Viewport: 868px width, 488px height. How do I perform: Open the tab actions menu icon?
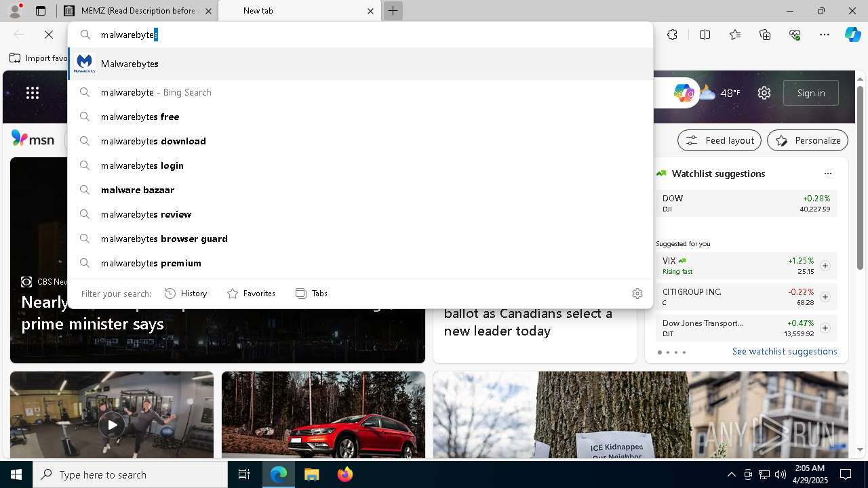click(x=41, y=11)
